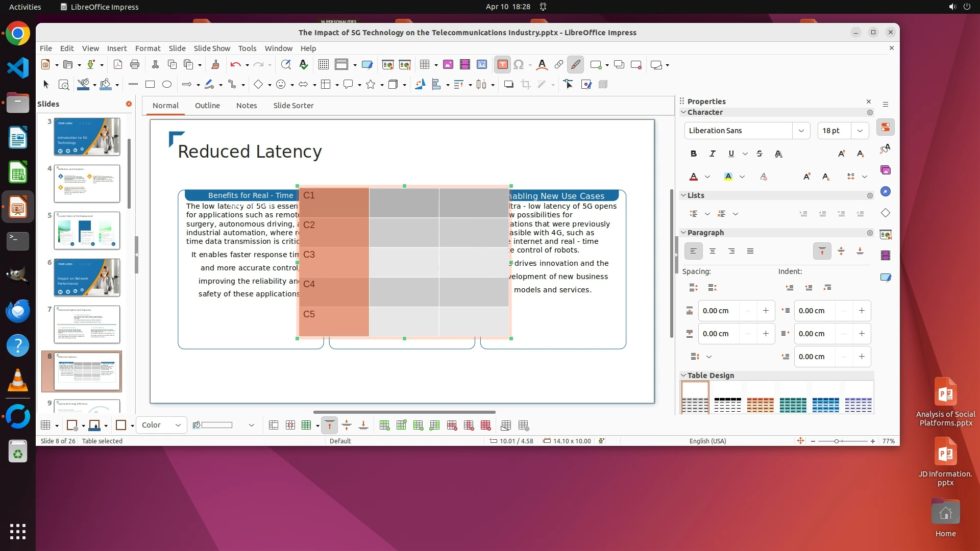Click the Display Grid toolbar icon

tap(323, 65)
